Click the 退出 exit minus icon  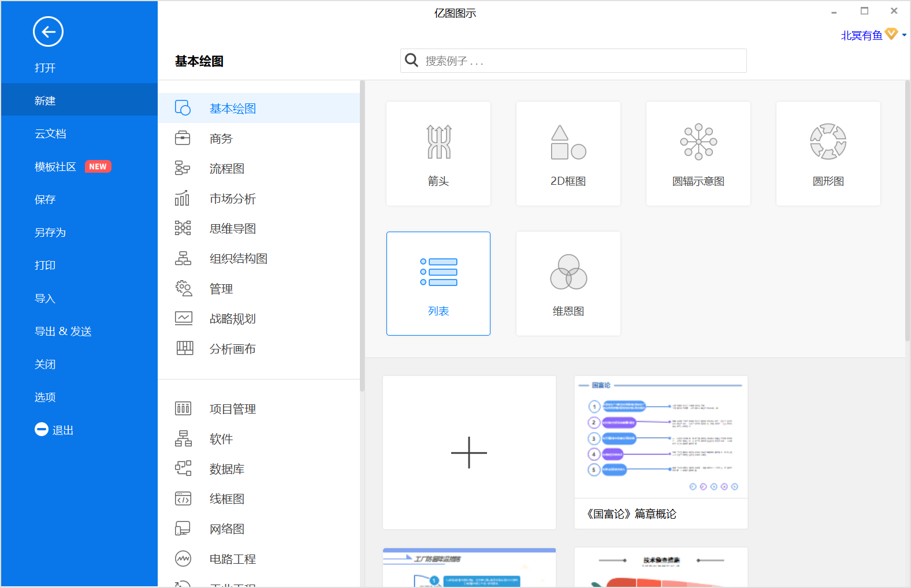42,429
